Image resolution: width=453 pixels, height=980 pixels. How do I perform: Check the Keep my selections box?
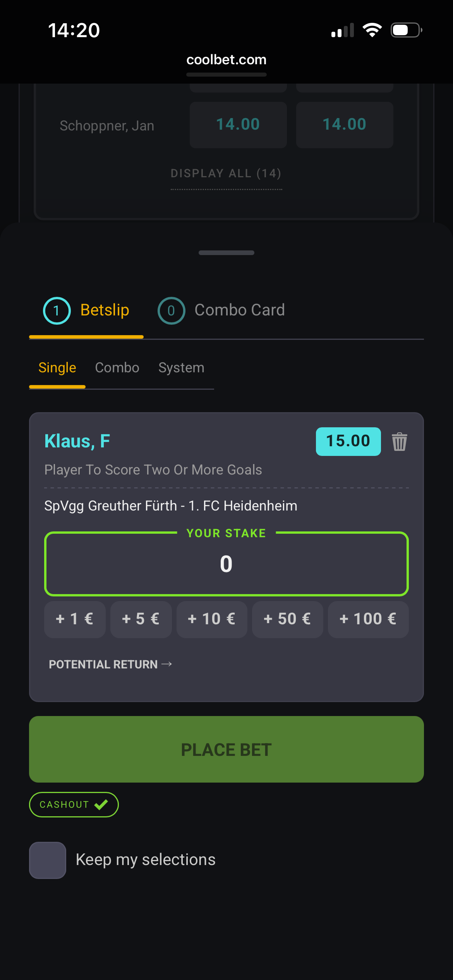48,860
